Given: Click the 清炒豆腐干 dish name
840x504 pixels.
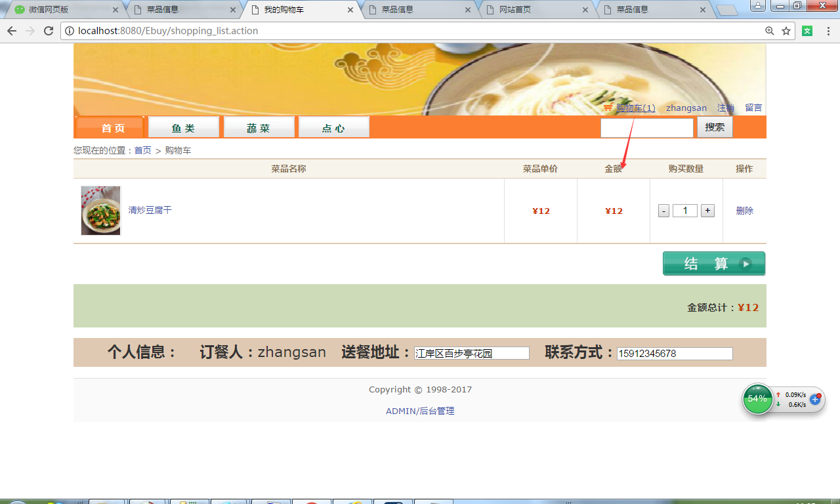Looking at the screenshot, I should coord(150,210).
